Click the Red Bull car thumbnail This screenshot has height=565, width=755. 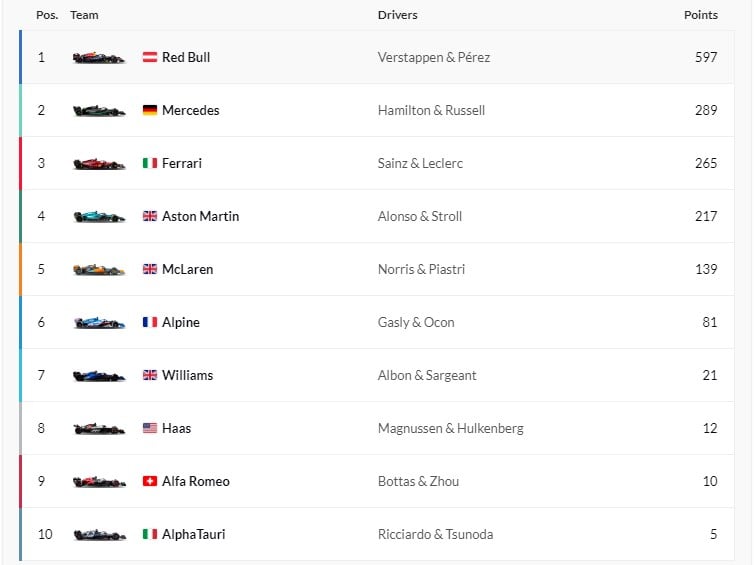pos(99,58)
